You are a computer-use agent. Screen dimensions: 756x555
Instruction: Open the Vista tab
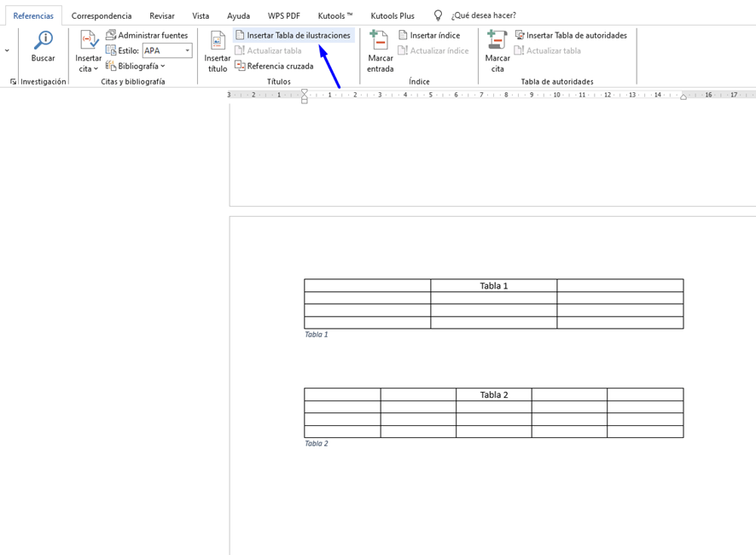201,16
